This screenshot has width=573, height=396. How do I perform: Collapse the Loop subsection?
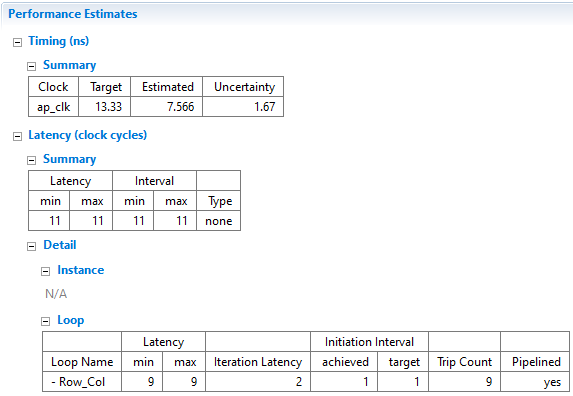pyautogui.click(x=45, y=321)
